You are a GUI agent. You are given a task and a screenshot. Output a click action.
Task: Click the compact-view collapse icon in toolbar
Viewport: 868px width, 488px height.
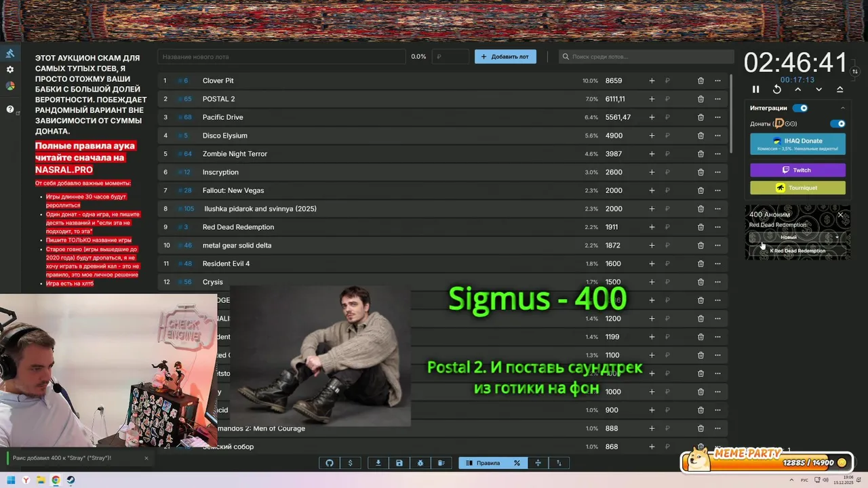click(538, 463)
